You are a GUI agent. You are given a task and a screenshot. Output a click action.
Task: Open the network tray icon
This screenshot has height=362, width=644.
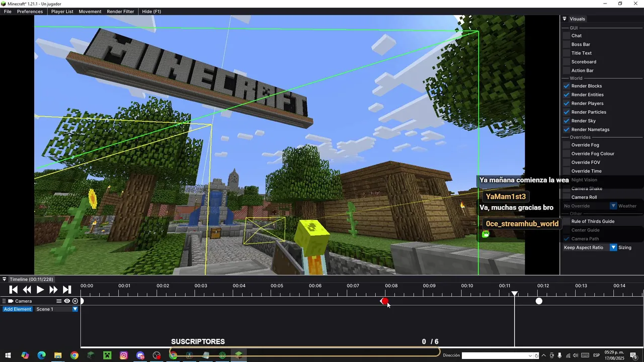coord(568,355)
